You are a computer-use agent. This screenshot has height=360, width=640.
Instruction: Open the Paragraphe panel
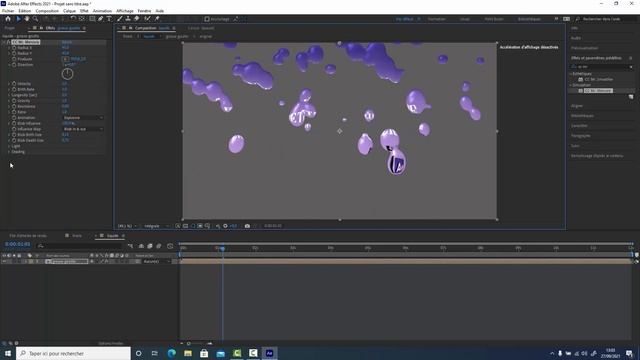click(581, 136)
